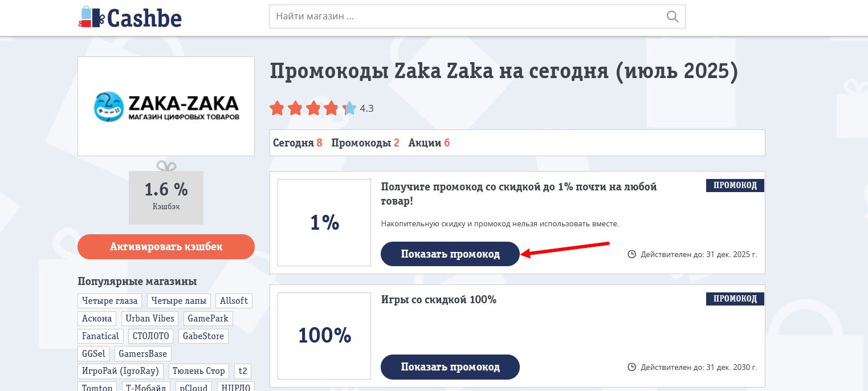Image resolution: width=868 pixels, height=391 pixels.
Task: Open 'Четыре глаза' store tag
Action: tap(110, 301)
